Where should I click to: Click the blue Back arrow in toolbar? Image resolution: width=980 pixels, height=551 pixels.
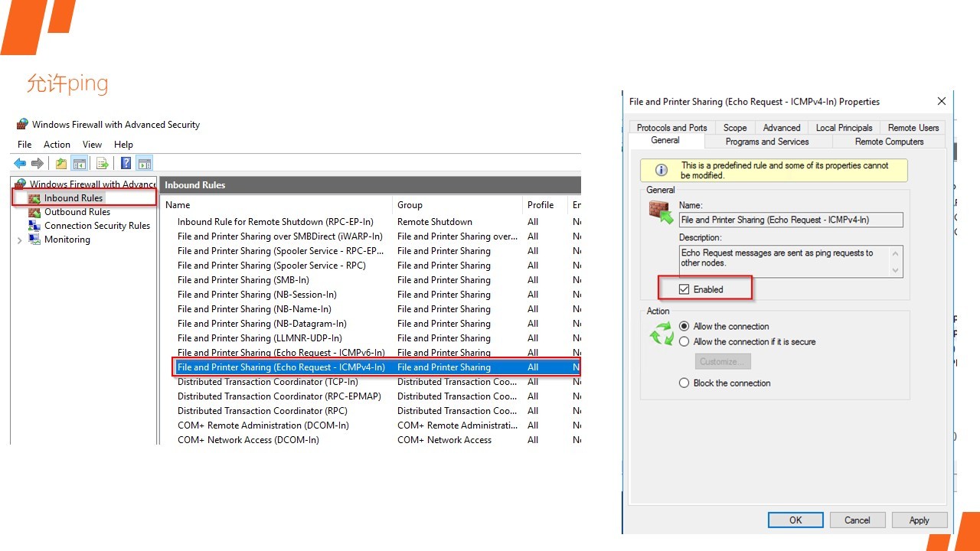point(20,163)
